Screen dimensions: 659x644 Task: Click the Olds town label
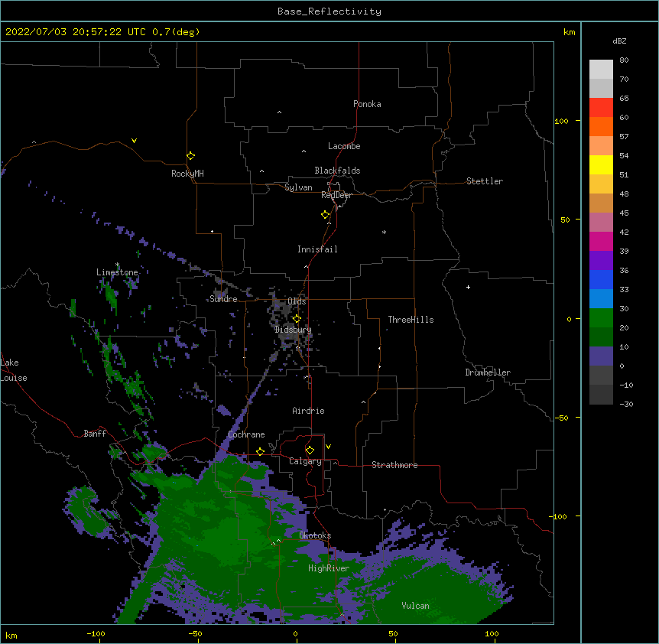297,301
